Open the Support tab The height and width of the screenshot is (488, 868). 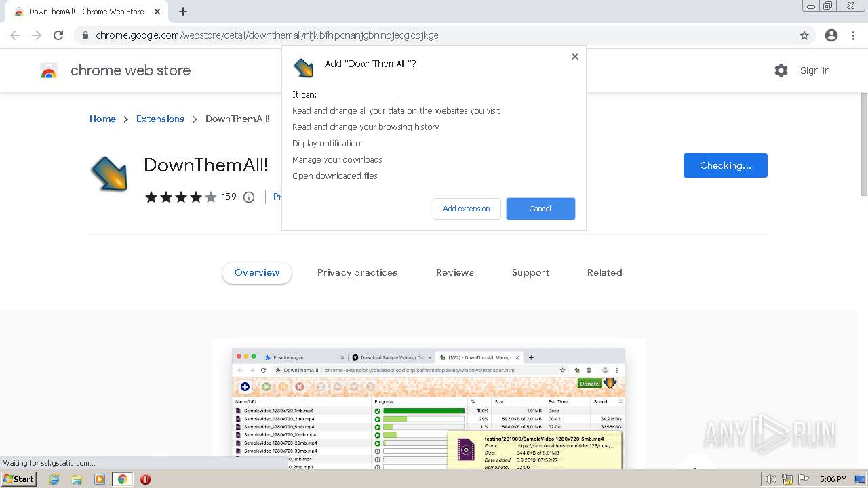pyautogui.click(x=531, y=273)
